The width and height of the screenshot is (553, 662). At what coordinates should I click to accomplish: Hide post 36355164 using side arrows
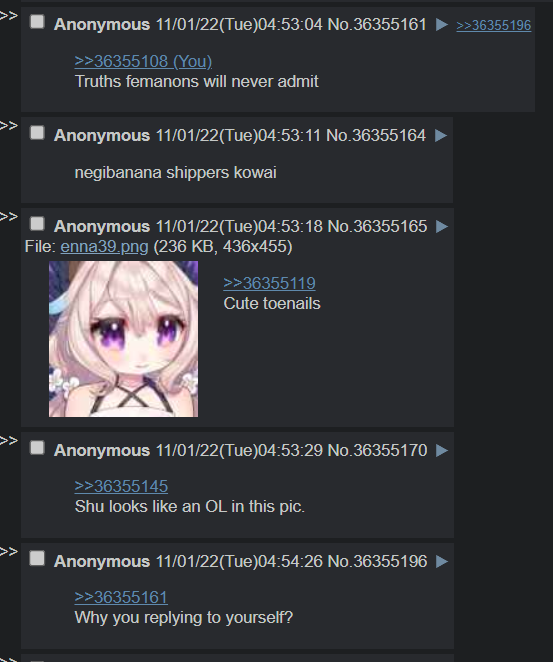click(x=8, y=126)
